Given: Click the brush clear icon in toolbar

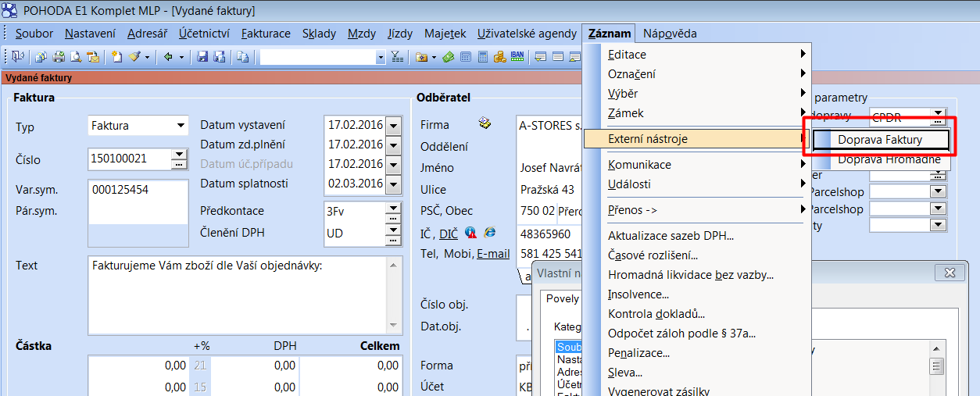Looking at the screenshot, I should click(135, 56).
